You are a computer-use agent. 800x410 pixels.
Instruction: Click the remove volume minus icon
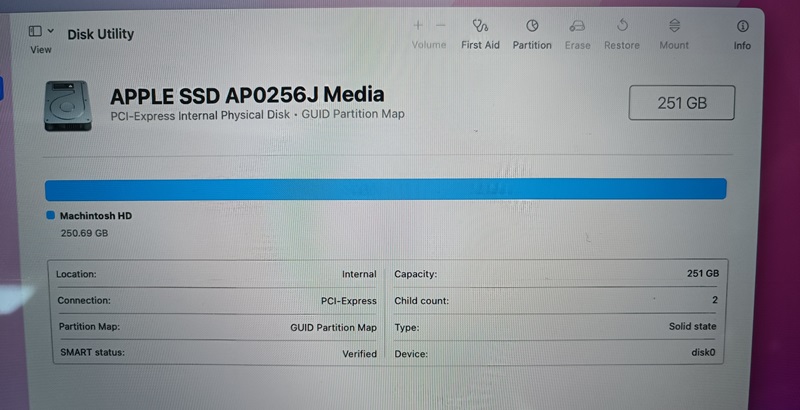(441, 25)
